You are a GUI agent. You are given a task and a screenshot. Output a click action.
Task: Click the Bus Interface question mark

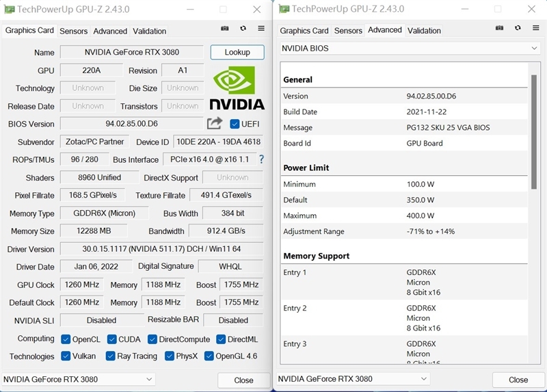click(x=261, y=159)
